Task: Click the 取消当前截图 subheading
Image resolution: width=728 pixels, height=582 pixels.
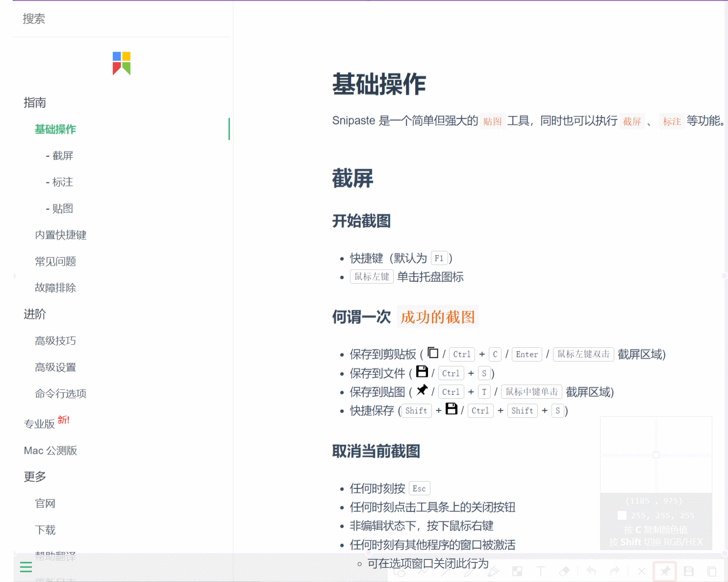Action: pos(376,451)
